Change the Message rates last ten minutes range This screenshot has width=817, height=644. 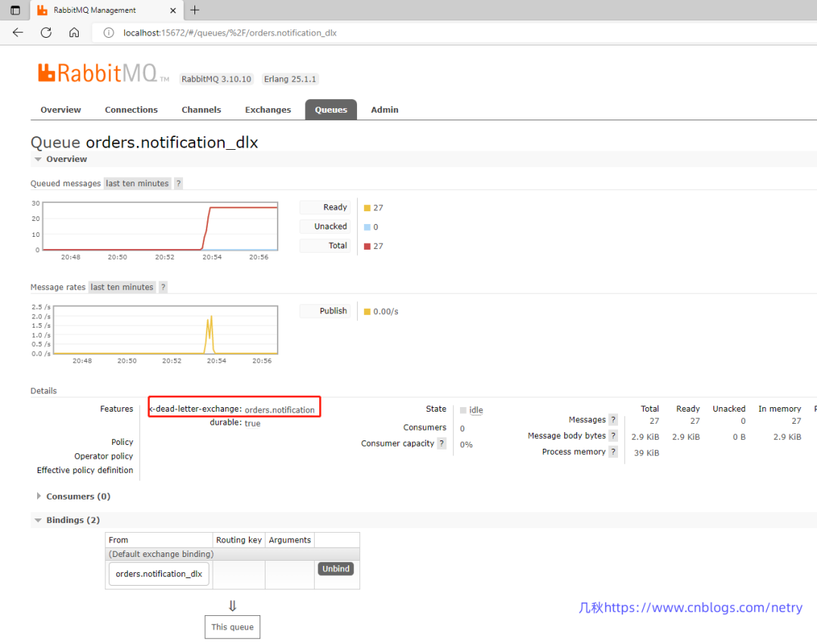[x=122, y=287]
